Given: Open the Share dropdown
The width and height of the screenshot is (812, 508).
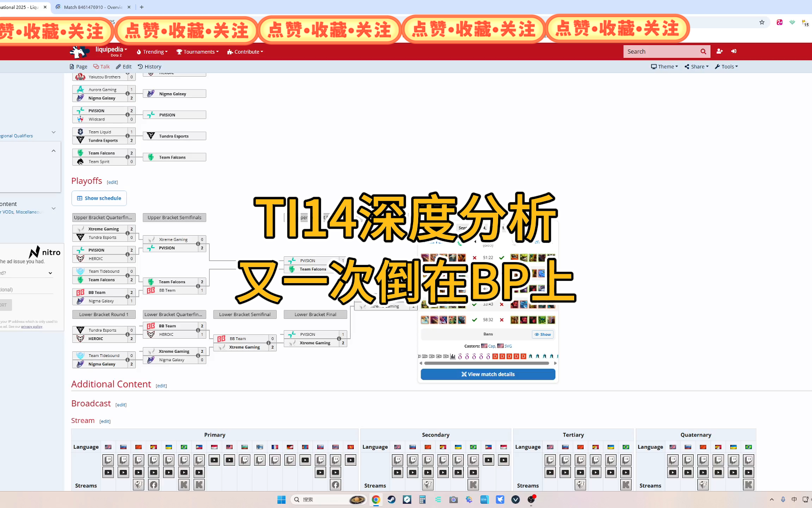Looking at the screenshot, I should [x=696, y=67].
